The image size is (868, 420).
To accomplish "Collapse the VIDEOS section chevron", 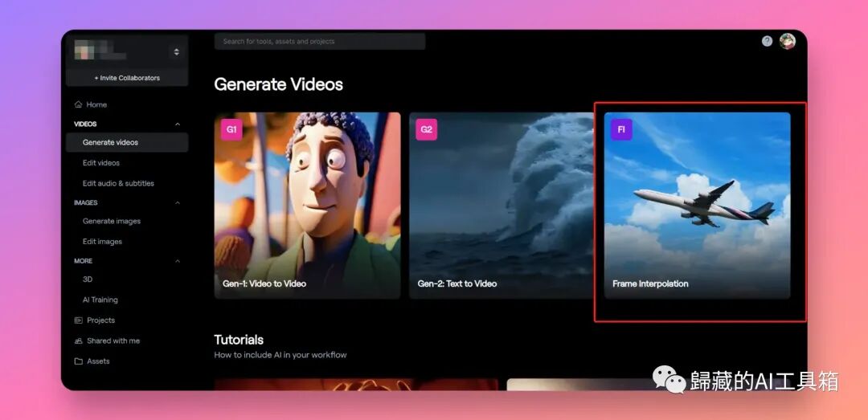I will [x=177, y=124].
